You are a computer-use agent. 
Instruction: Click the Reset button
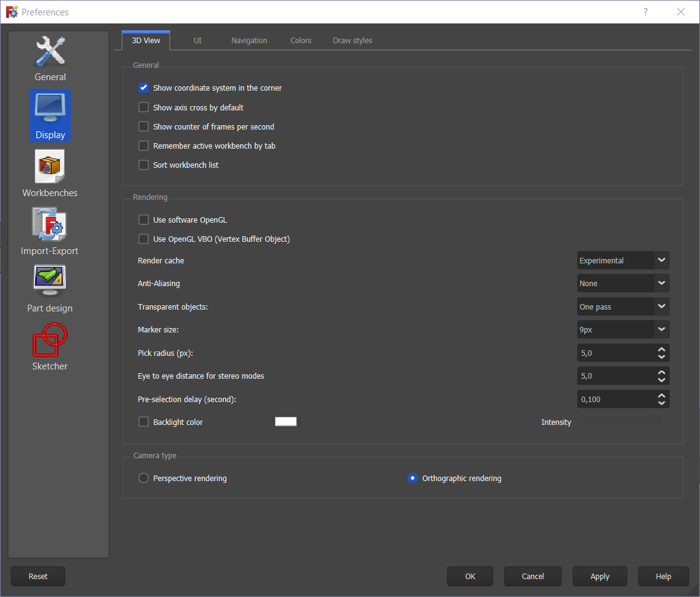38,576
